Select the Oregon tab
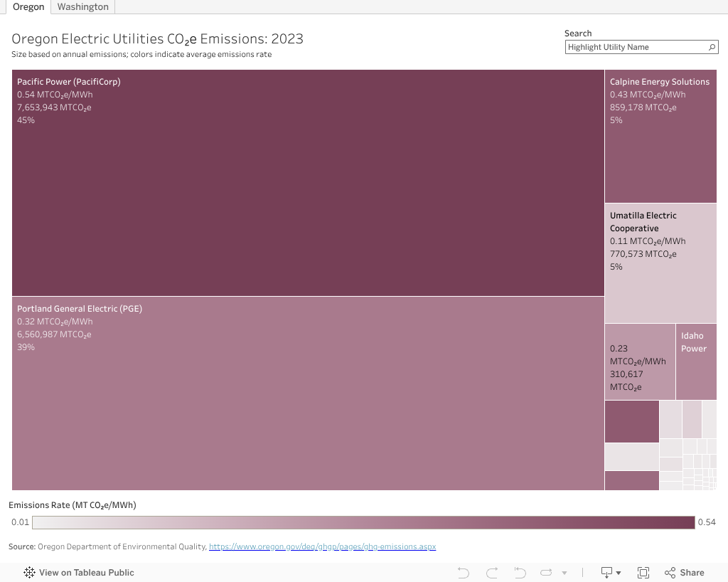Viewport: 728px width, 582px height. (28, 7)
